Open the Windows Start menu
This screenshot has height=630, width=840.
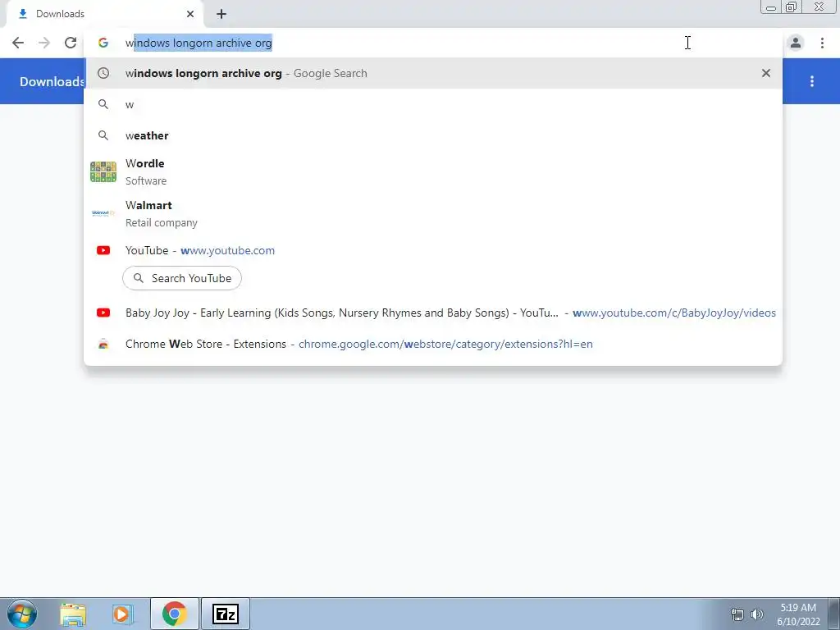pyautogui.click(x=22, y=614)
